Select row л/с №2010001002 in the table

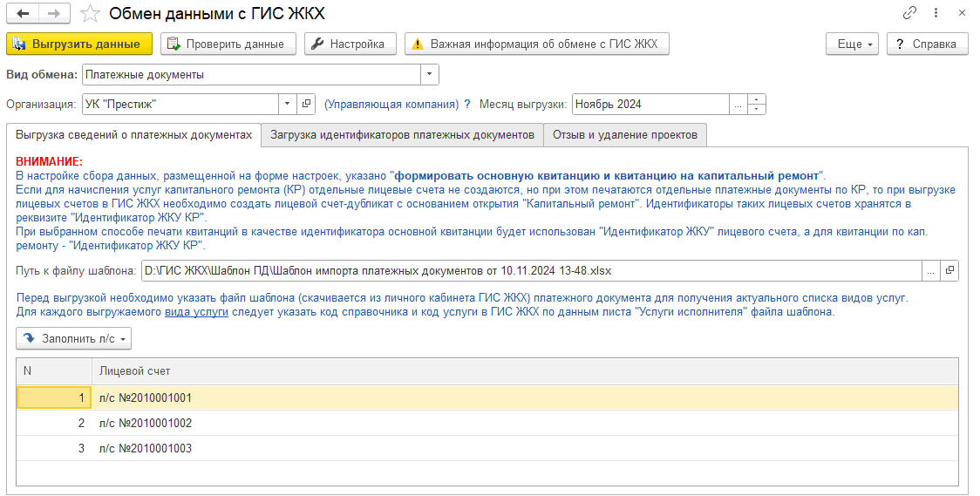pyautogui.click(x=145, y=423)
